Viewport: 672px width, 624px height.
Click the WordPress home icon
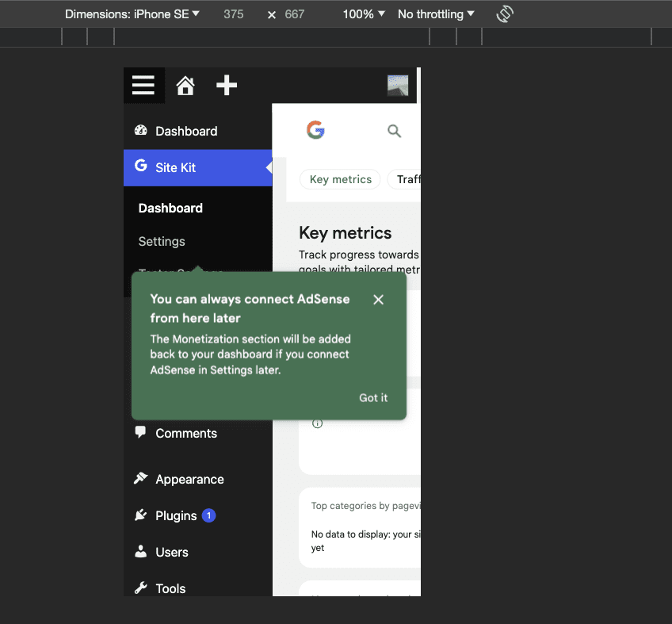[x=185, y=85]
